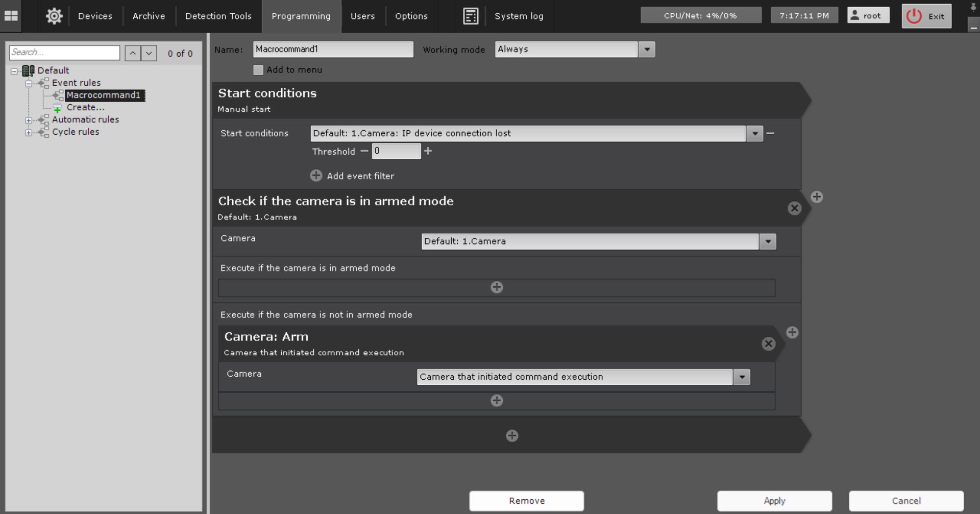Delete the 'Check if the camera is in armed mode' block
980x514 pixels.
tap(794, 208)
